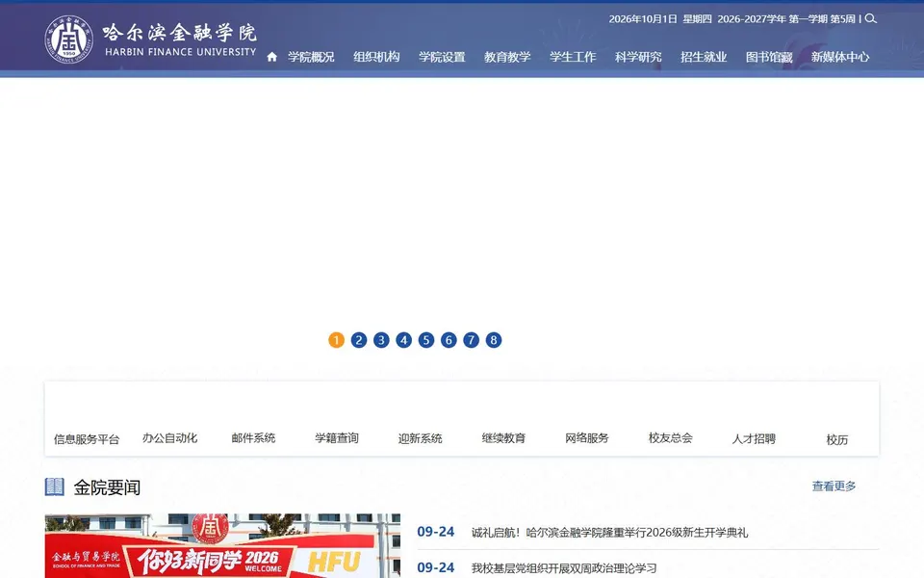Viewport: 924px width, 578px height.
Task: Open the 新媒体中心 menu
Action: click(839, 57)
